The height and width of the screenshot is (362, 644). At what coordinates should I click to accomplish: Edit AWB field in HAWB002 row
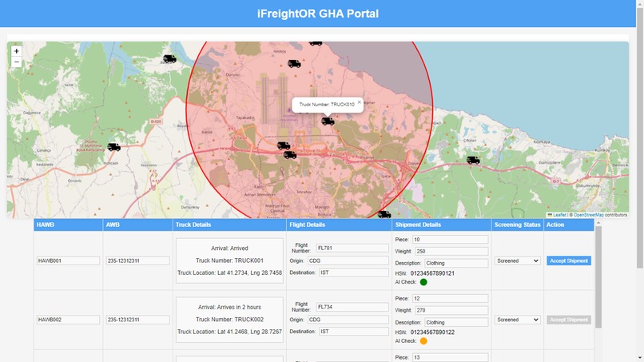click(137, 320)
